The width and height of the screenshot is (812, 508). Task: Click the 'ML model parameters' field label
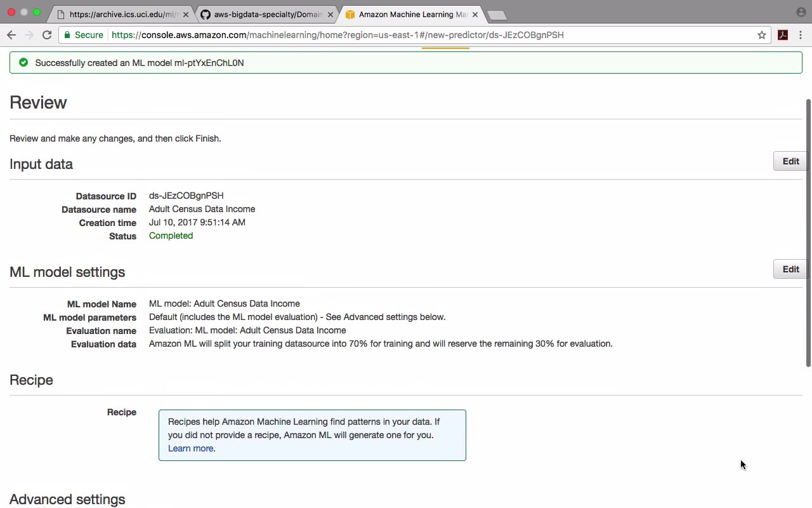click(x=89, y=317)
